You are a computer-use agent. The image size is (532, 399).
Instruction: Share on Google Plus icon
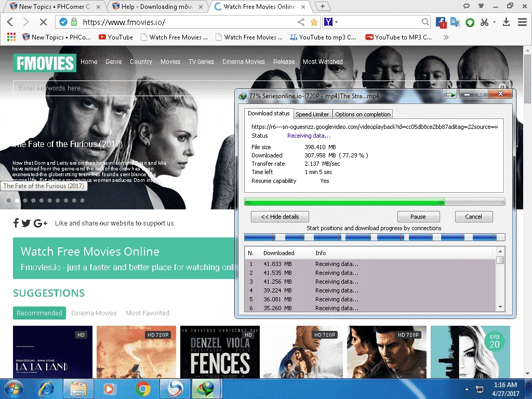41,223
